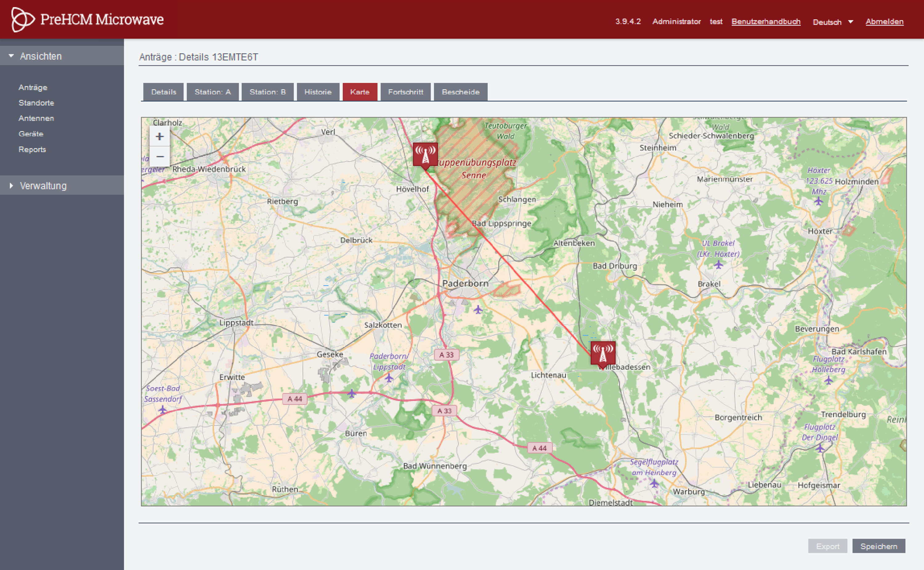Click the Büren label on map

(x=356, y=433)
